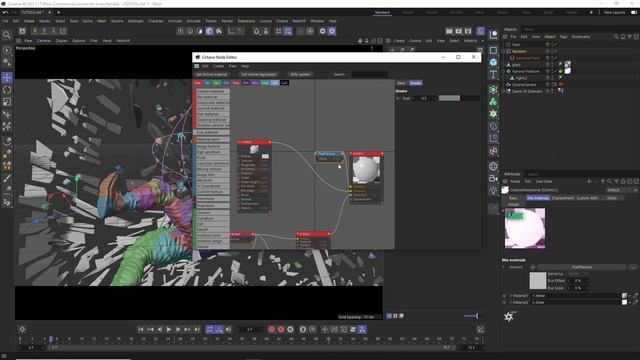This screenshot has width=640, height=360.
Task: Click the Get Active material button
Action: click(x=211, y=74)
